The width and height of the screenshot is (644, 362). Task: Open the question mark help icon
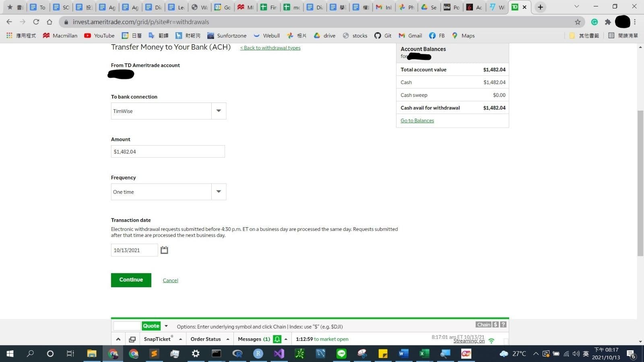tap(503, 325)
